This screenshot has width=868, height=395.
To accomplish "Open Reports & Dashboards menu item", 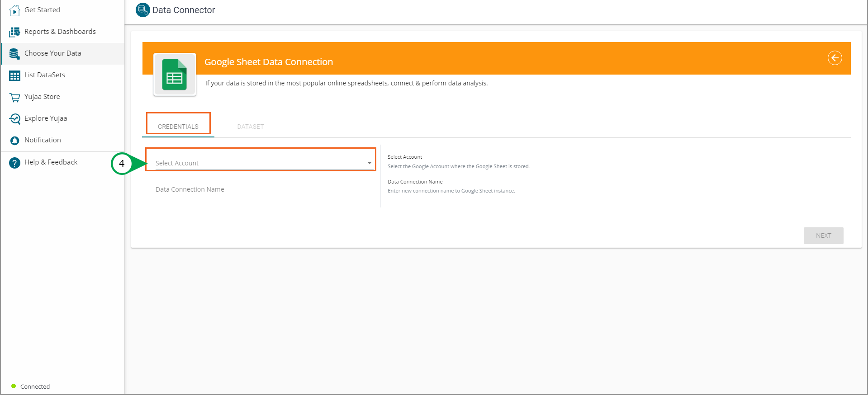I will [x=60, y=32].
